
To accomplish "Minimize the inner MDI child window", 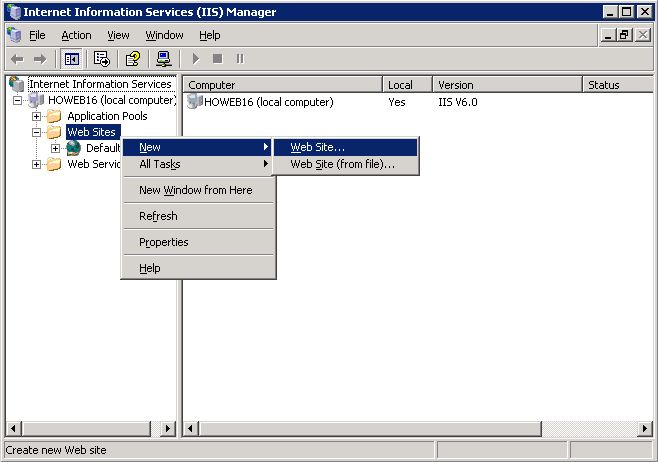I will [x=608, y=35].
